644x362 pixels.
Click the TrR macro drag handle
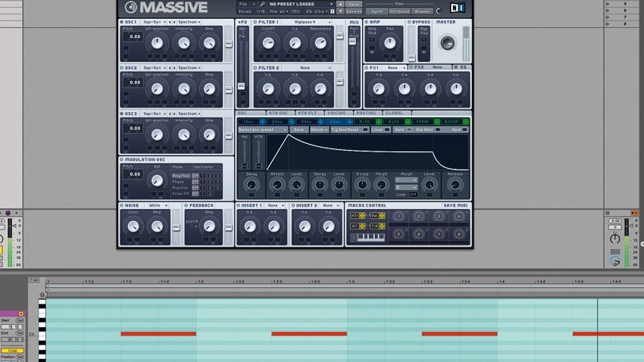[382, 226]
